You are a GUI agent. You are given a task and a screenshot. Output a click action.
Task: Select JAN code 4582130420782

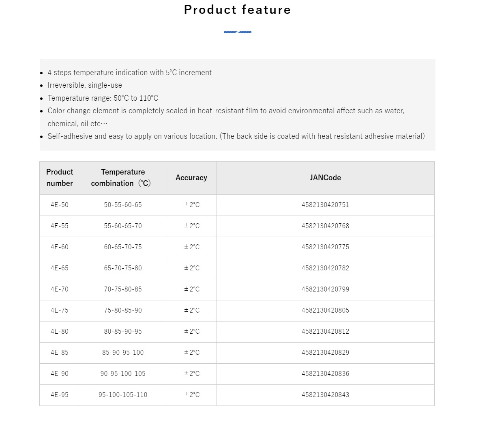point(325,268)
